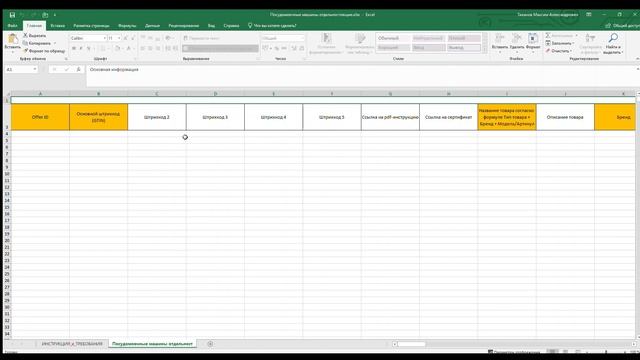This screenshot has width=640, height=360.
Task: Apply the Нейтральный cell style
Action: tap(428, 38)
